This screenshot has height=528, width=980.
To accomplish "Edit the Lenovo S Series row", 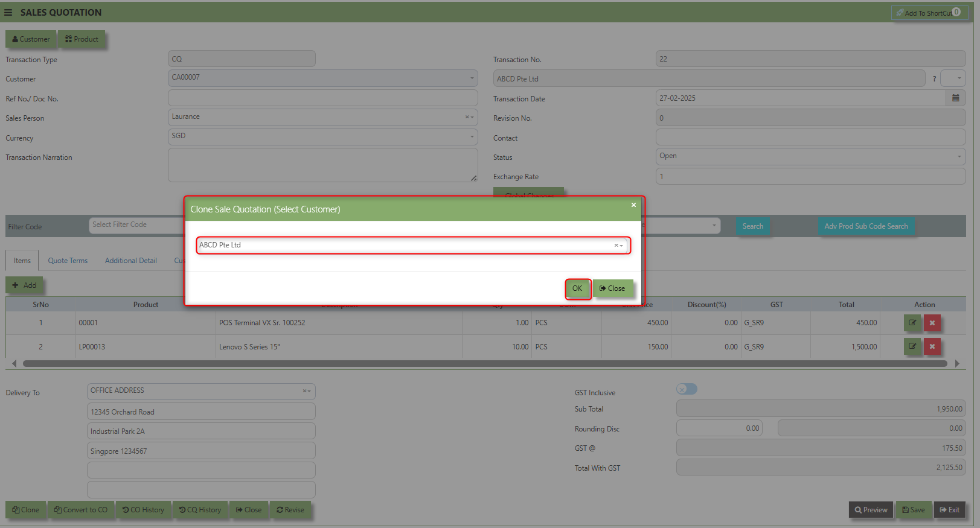I will pyautogui.click(x=912, y=347).
